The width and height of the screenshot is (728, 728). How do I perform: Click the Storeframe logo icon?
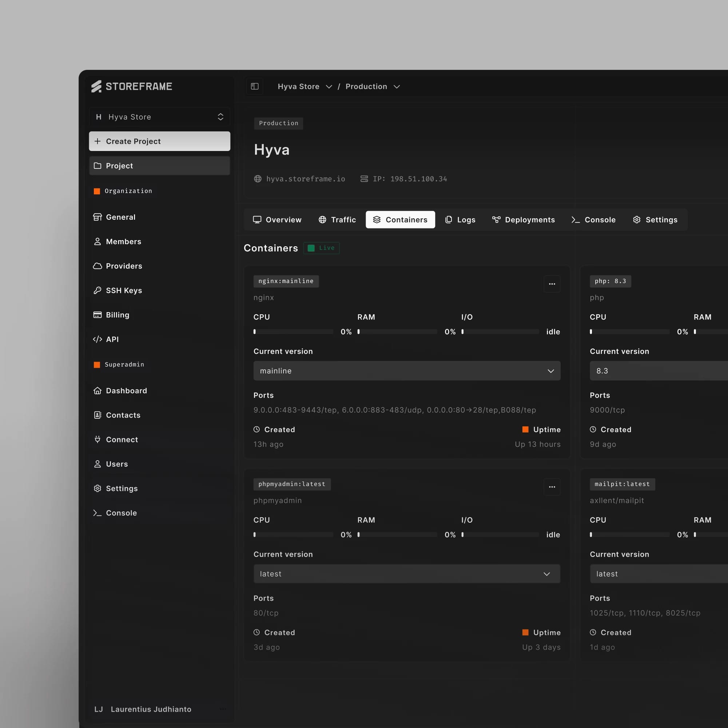tap(96, 86)
